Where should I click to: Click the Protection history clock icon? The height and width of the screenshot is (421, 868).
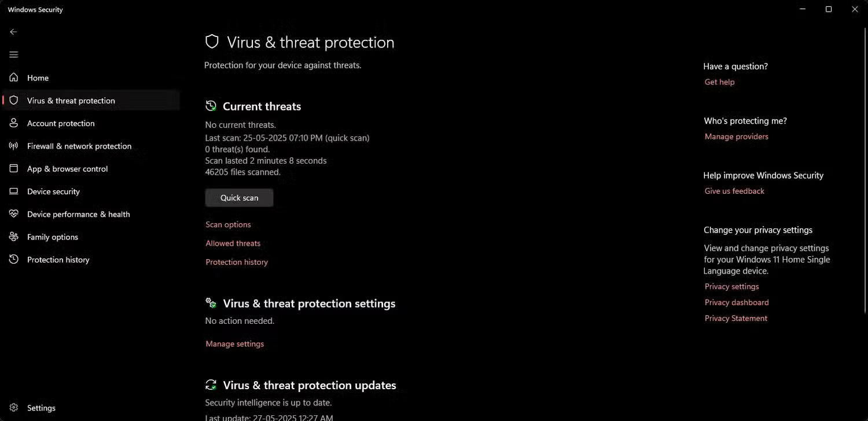click(x=13, y=259)
